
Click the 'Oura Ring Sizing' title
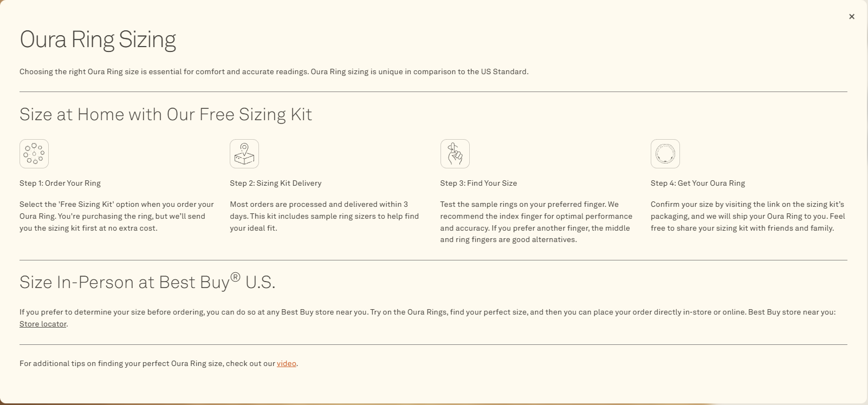point(98,40)
